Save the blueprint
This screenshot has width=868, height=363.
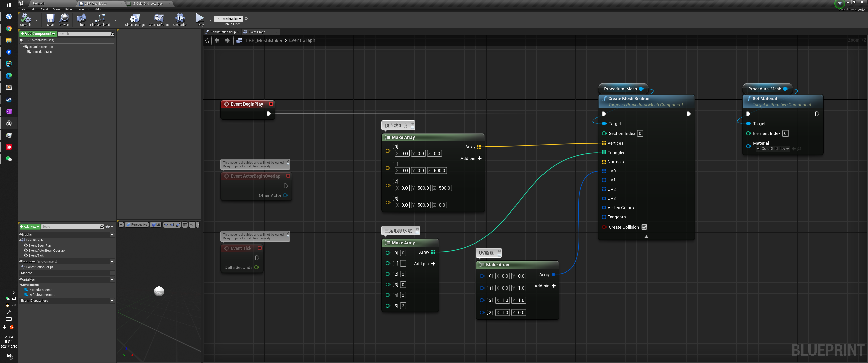click(50, 19)
